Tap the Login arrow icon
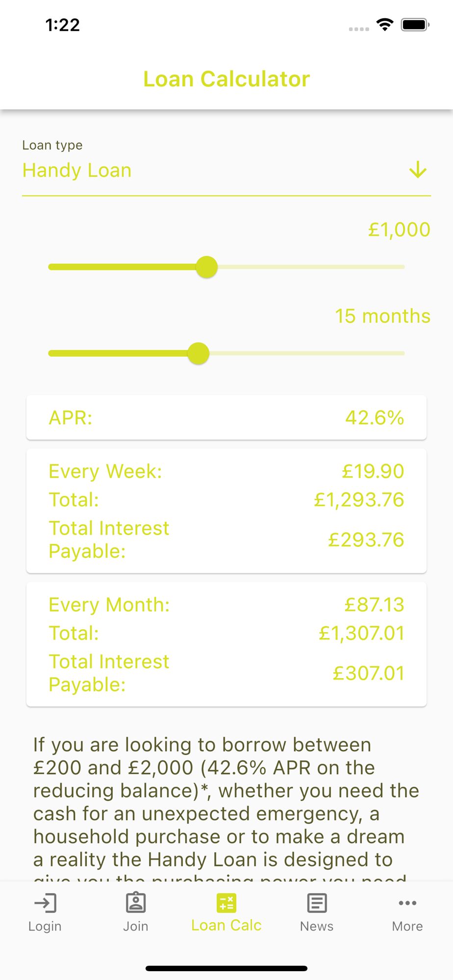Screen dimensions: 453x980 click(x=45, y=903)
